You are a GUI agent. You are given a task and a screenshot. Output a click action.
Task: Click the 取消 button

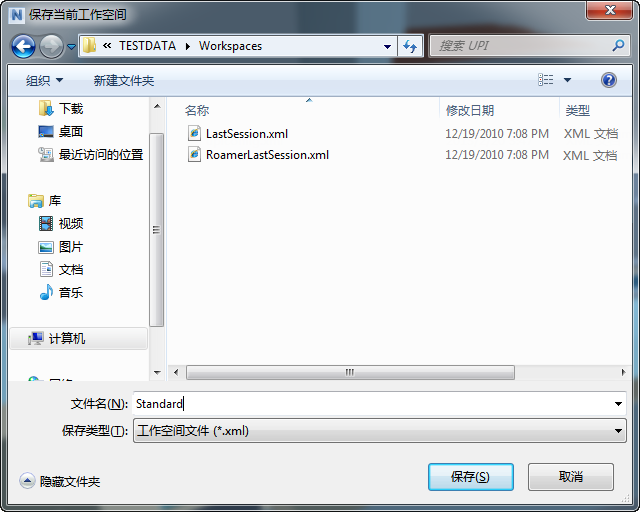click(x=571, y=476)
